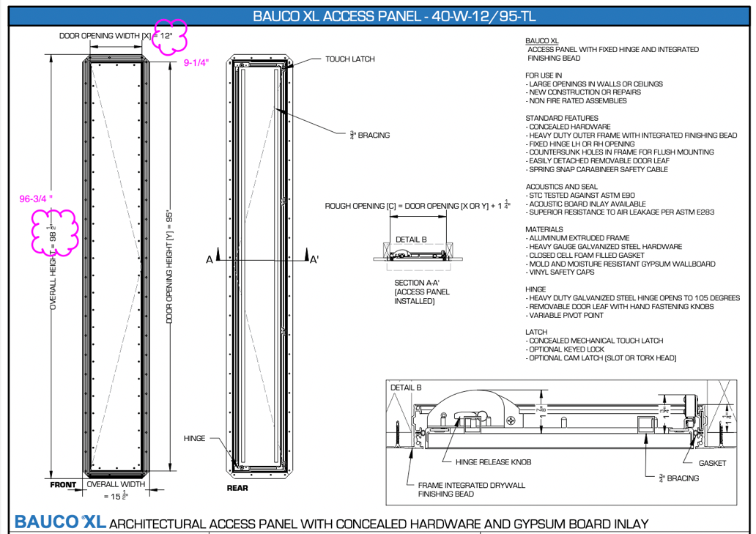Select the magenta 9-1/4" text annotation
Image resolution: width=756 pixels, height=534 pixels.
click(x=196, y=63)
